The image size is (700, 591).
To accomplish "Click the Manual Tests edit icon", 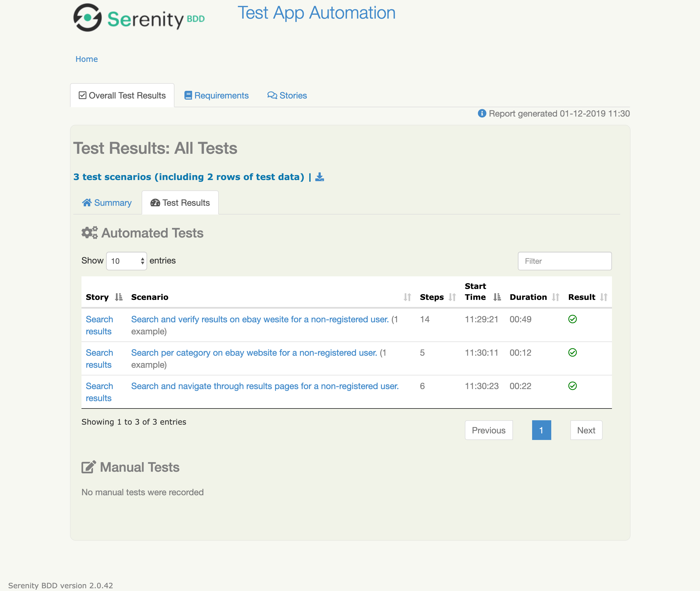I will pos(89,467).
